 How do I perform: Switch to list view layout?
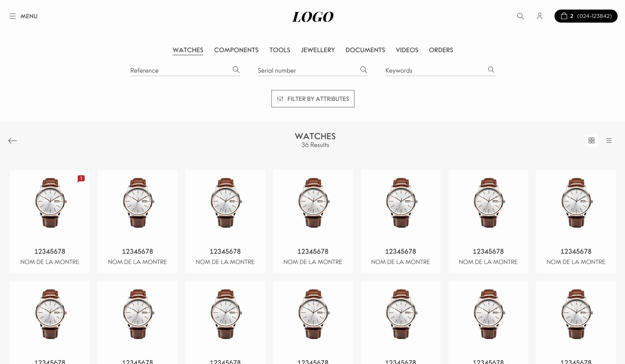pyautogui.click(x=609, y=141)
